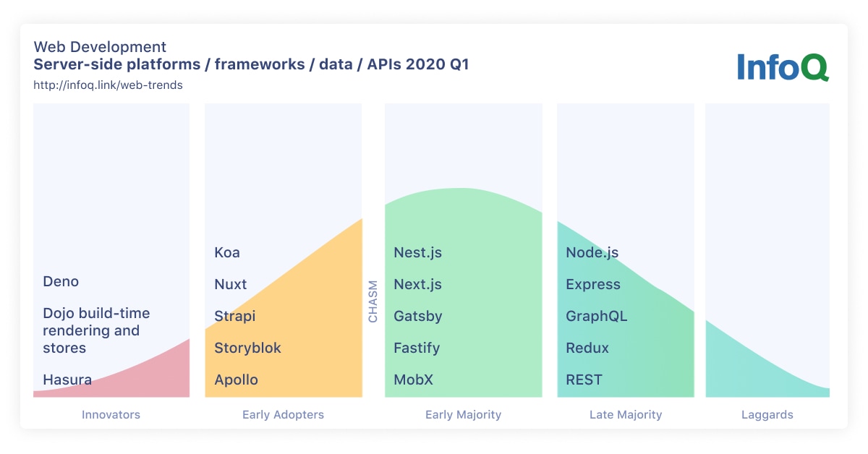
Task: Select the Early Majority heading
Action: point(463,414)
